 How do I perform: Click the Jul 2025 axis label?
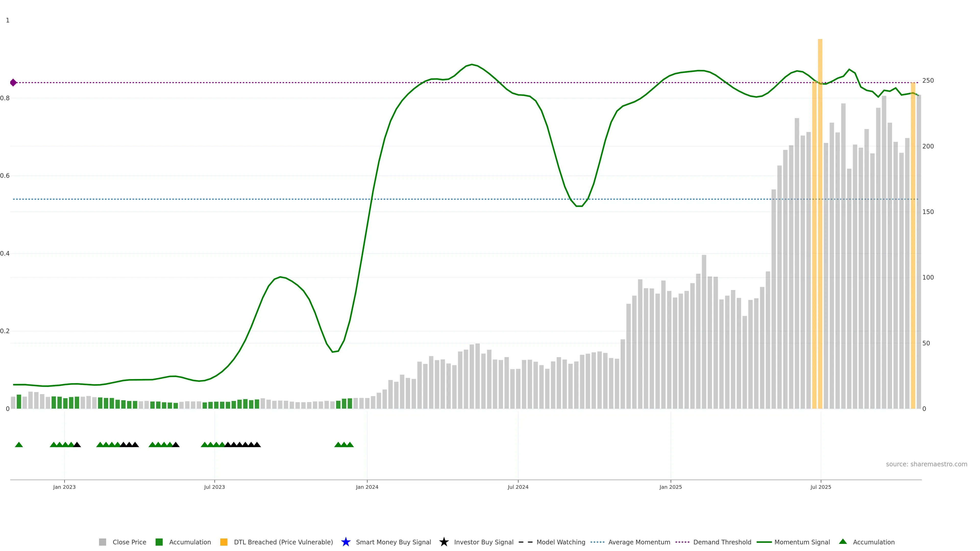coord(820,487)
